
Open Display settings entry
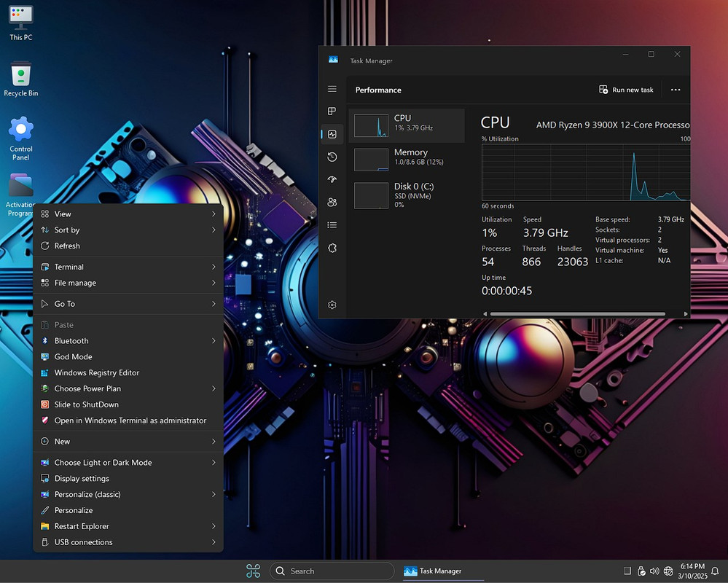point(128,479)
